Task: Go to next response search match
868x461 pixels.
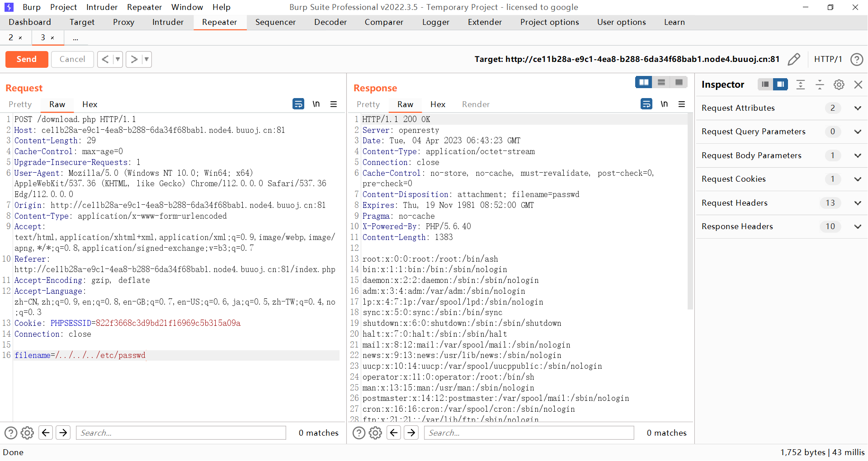Action: 411,433
